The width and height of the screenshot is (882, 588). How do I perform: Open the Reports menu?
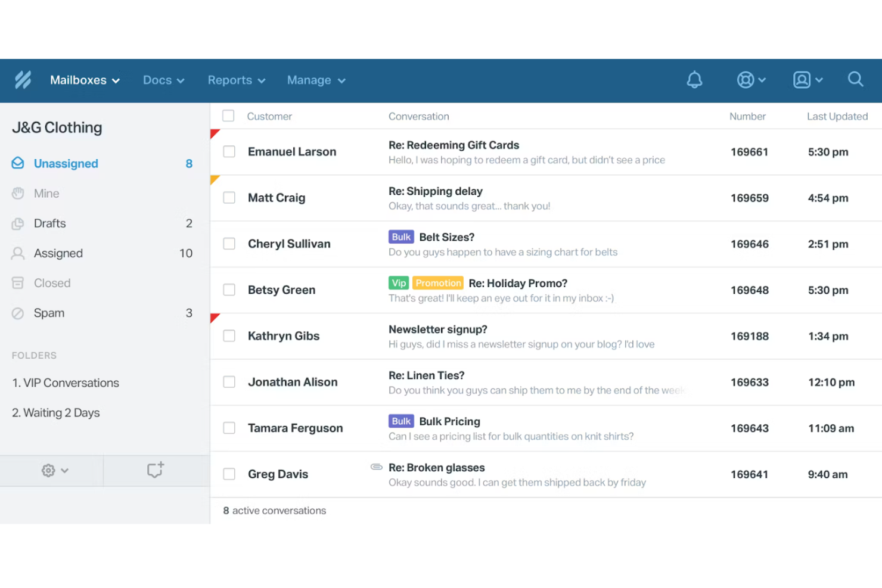[x=235, y=80]
